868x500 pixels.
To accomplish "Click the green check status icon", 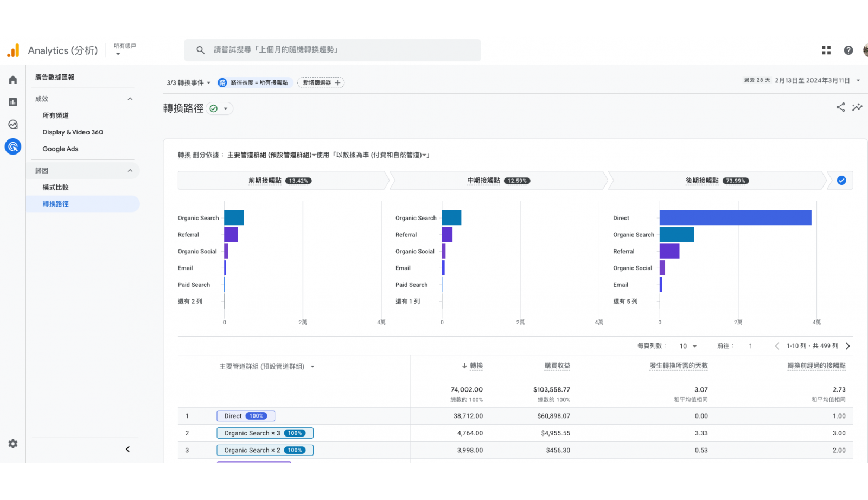I will tap(214, 108).
